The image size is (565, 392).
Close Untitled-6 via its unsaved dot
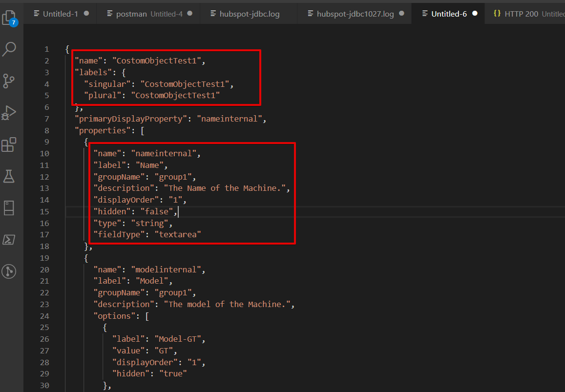475,14
